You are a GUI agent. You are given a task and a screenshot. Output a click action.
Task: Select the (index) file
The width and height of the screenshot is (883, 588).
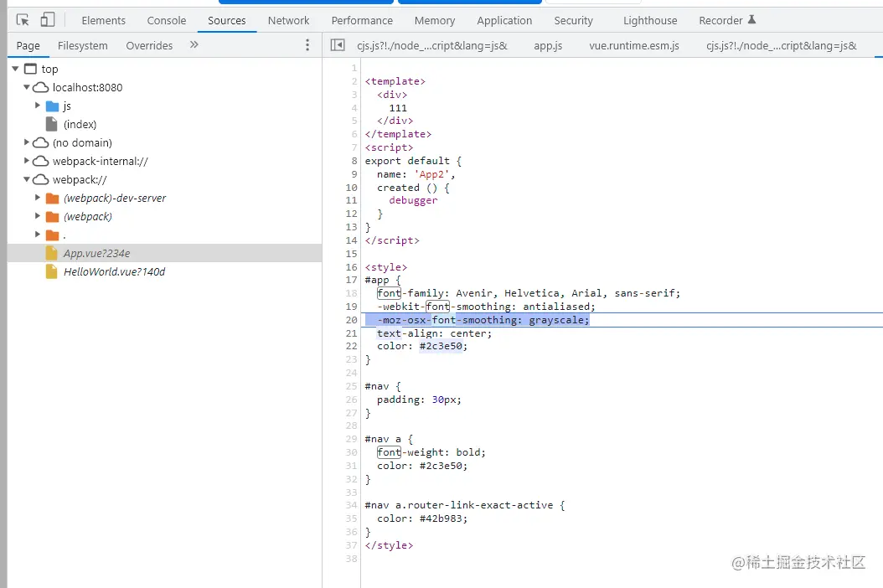click(80, 125)
